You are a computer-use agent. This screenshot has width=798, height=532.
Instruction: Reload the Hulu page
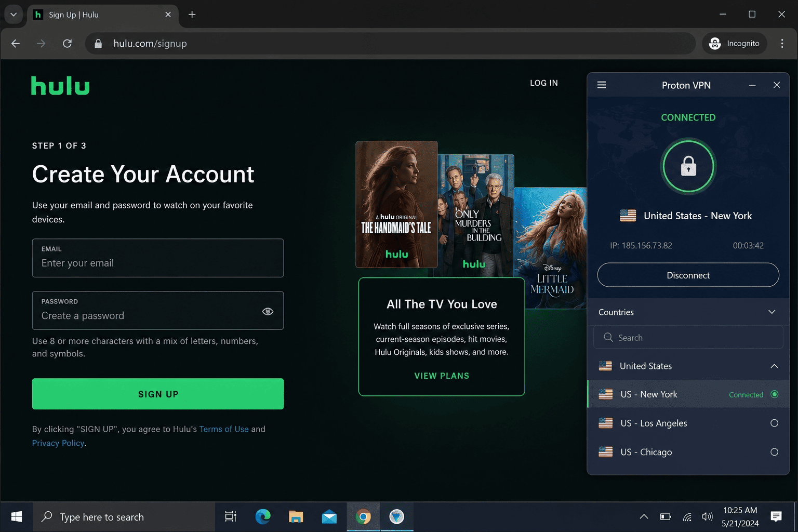67,44
